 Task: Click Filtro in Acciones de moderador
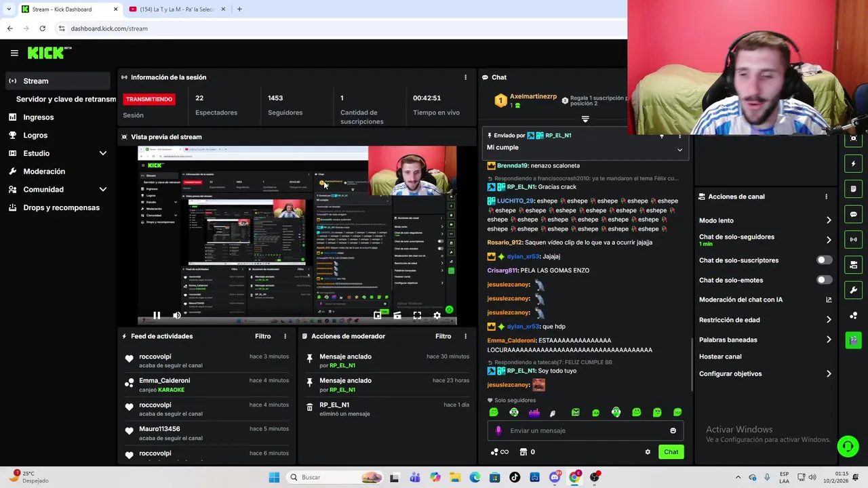443,336
